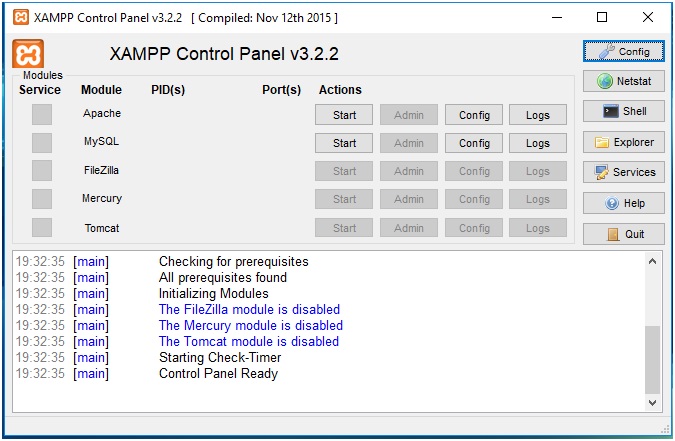The image size is (675, 441).
Task: Click the disabled MySQL Admin button
Action: (409, 143)
